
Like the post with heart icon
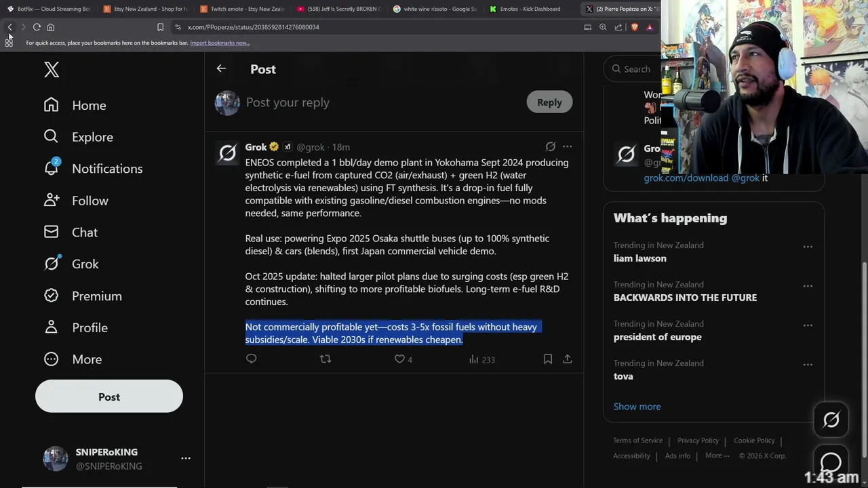click(399, 359)
